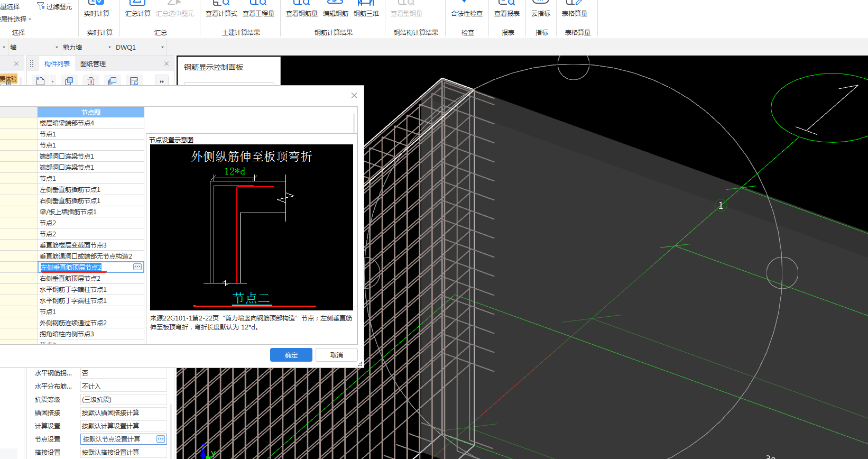Screen dimensions: 868x459
Task: Open 查看钢筋量 tool
Action: [302, 9]
